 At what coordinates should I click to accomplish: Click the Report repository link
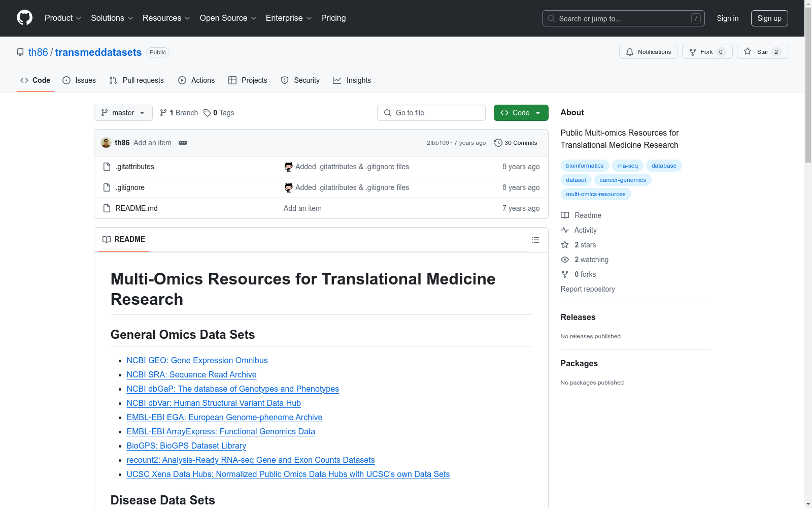point(588,289)
